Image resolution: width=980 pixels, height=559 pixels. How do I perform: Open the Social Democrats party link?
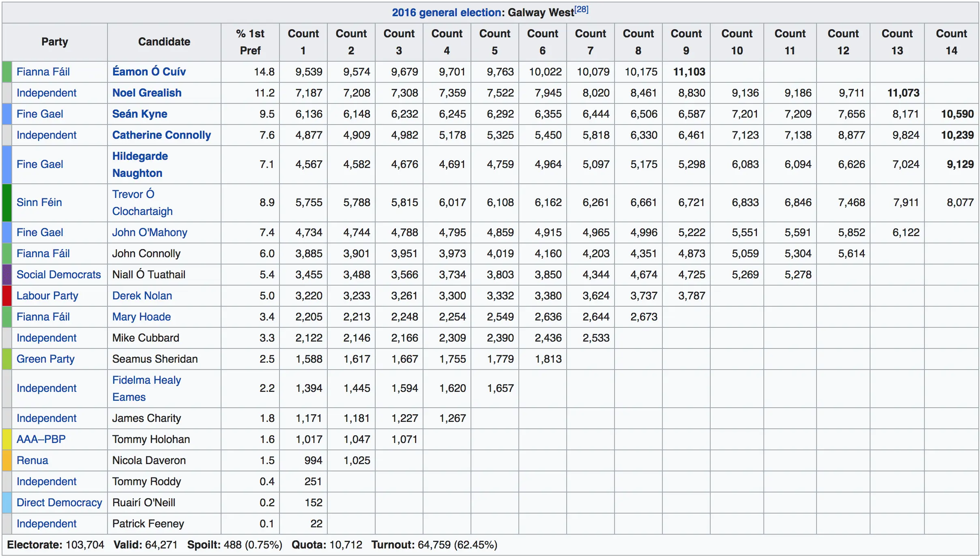point(58,275)
